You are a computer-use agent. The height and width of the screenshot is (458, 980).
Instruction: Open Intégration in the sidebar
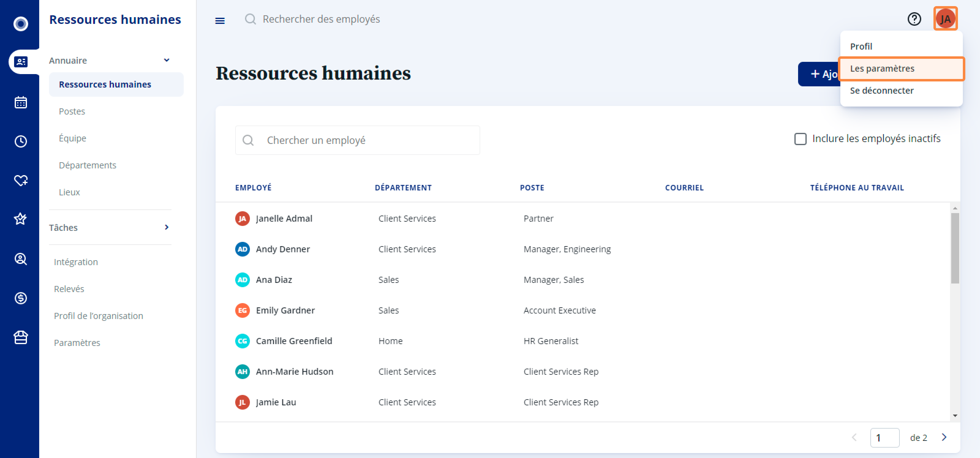click(x=76, y=262)
